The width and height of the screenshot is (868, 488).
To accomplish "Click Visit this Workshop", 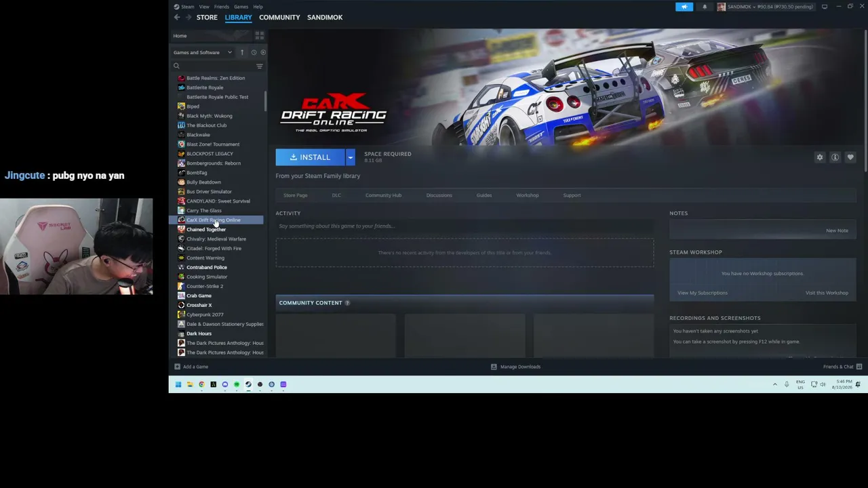I will (x=827, y=293).
